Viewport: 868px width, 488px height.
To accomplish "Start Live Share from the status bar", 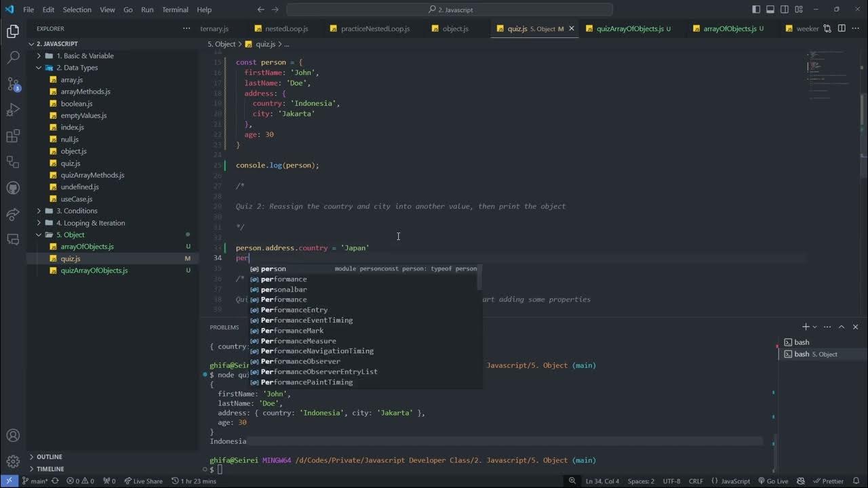I will click(x=143, y=481).
